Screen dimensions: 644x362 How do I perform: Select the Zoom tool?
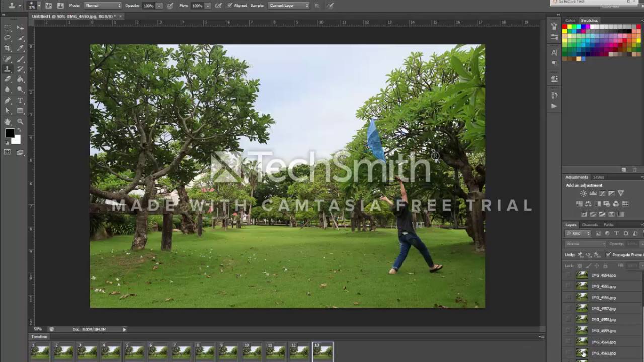[21, 122]
